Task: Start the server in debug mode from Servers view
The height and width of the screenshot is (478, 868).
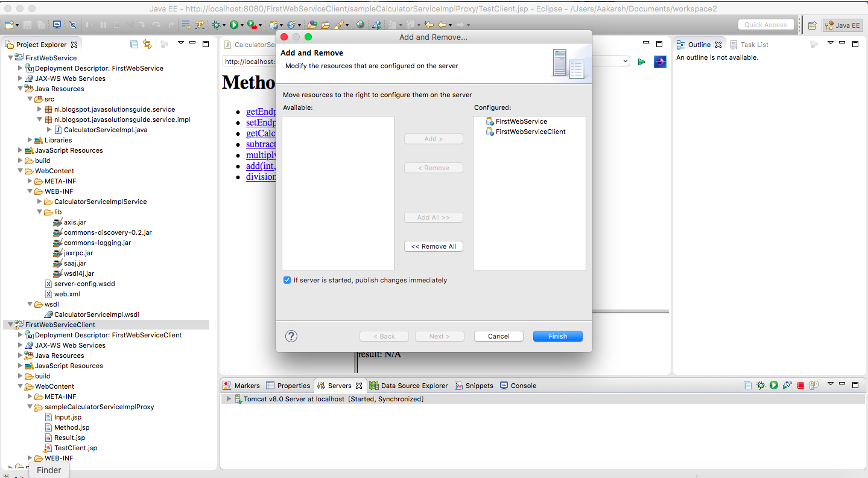Action: click(x=761, y=385)
